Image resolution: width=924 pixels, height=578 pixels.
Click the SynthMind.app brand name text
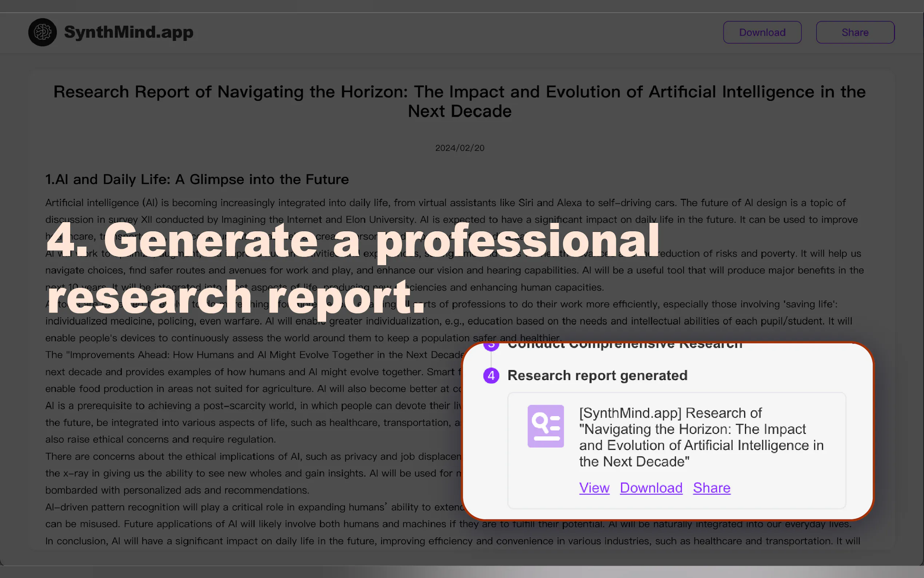coord(128,32)
